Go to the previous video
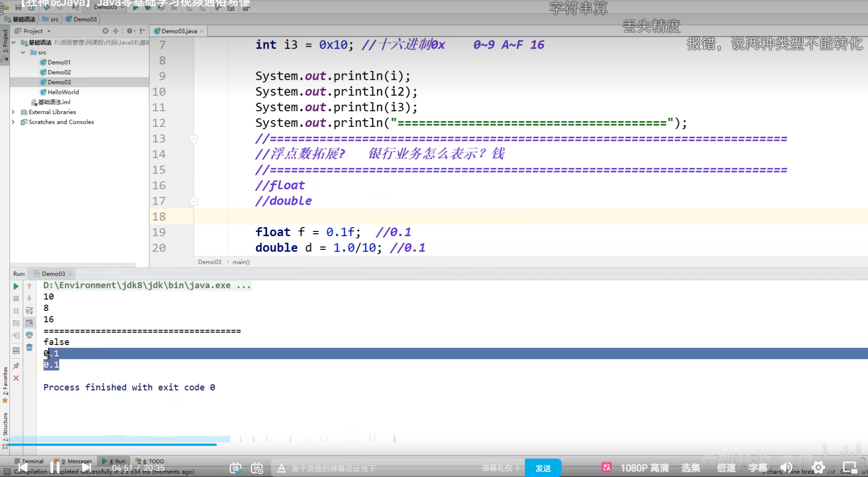The width and height of the screenshot is (868, 477). (23, 468)
